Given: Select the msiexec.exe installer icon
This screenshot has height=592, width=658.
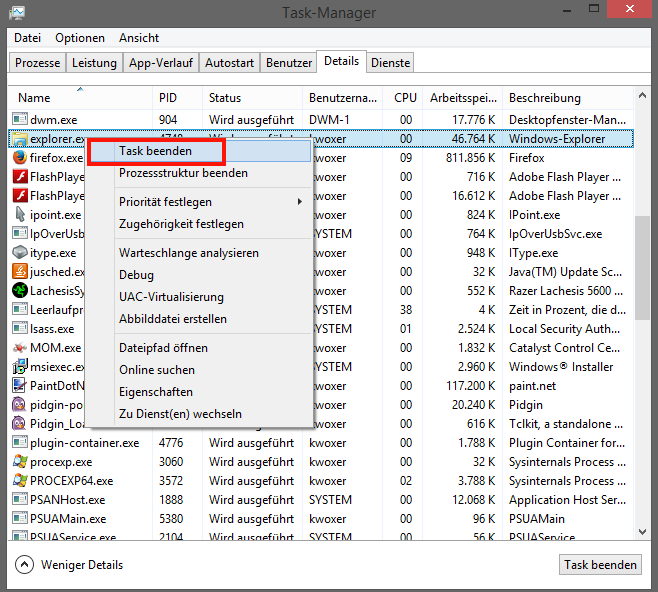Looking at the screenshot, I should pyautogui.click(x=19, y=367).
